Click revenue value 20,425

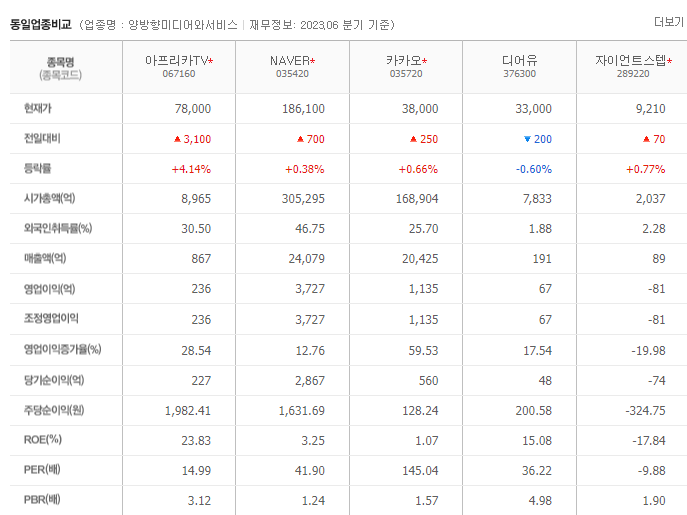tap(420, 259)
